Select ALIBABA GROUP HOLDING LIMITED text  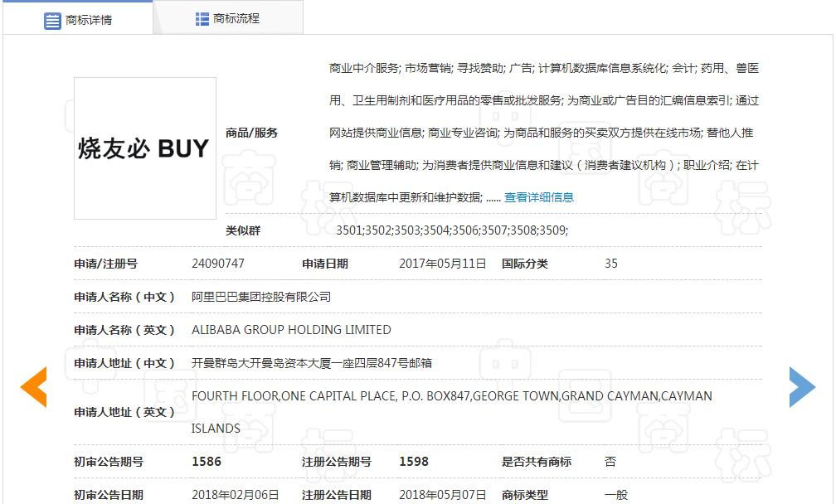click(x=291, y=330)
